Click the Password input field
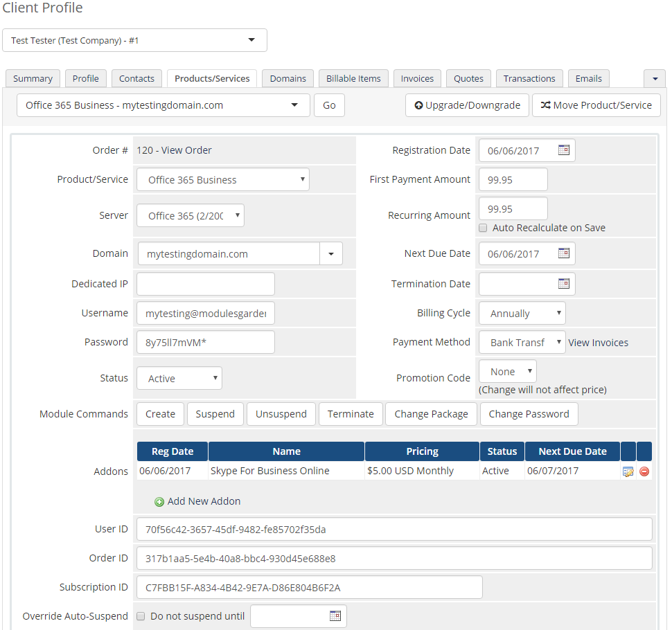This screenshot has height=630, width=672. click(x=206, y=342)
